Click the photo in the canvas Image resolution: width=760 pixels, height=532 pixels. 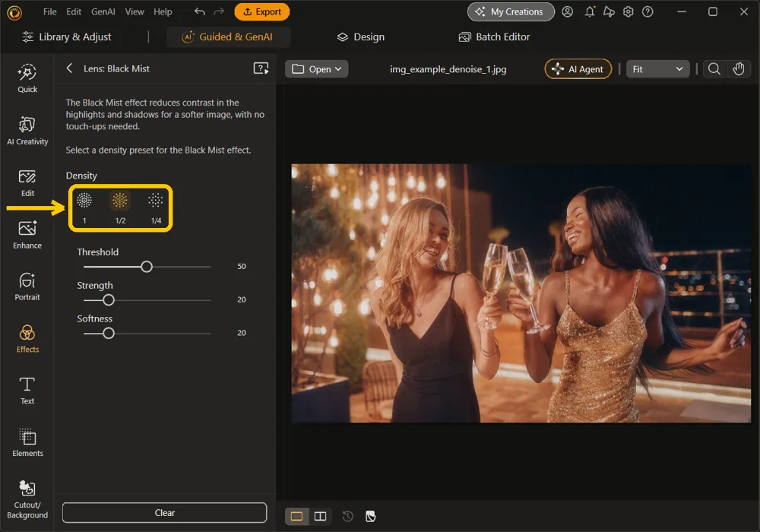click(521, 293)
